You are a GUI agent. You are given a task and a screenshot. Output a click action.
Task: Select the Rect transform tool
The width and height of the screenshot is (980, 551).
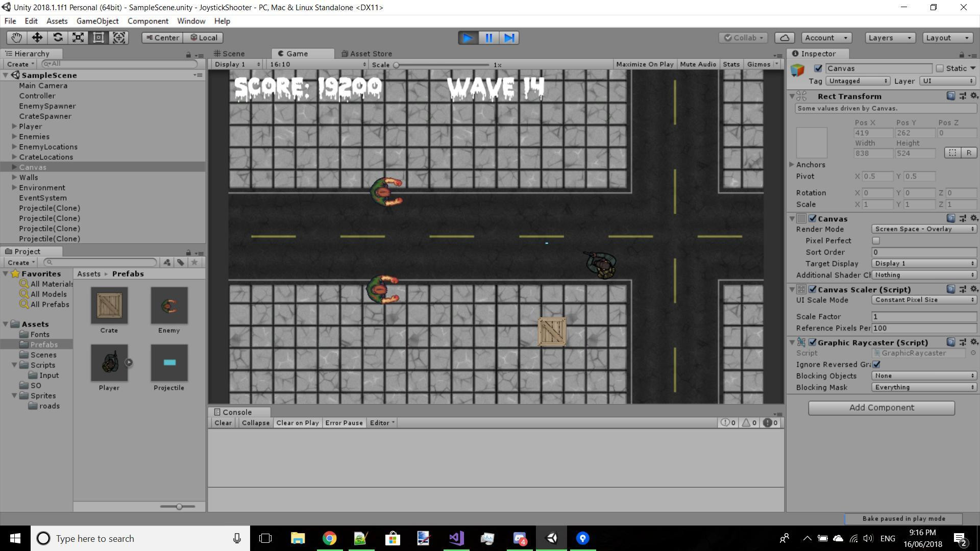point(99,38)
